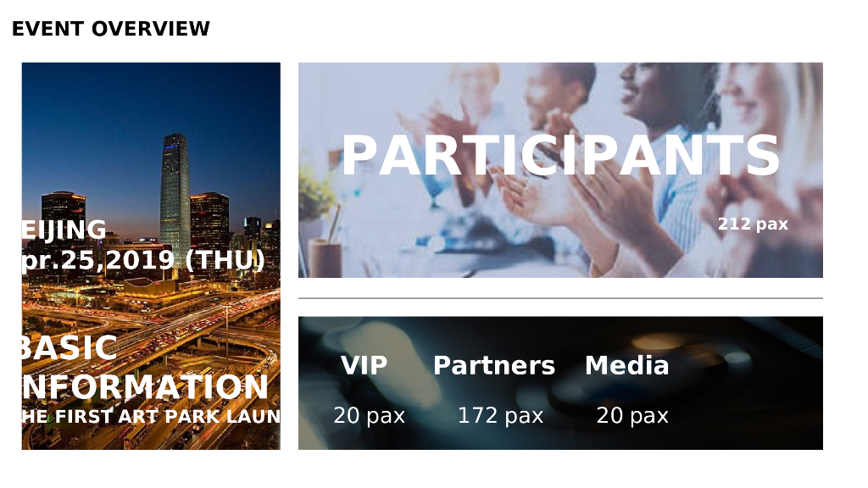
Task: Click the large PARTICIPANTS heading
Action: (x=559, y=156)
